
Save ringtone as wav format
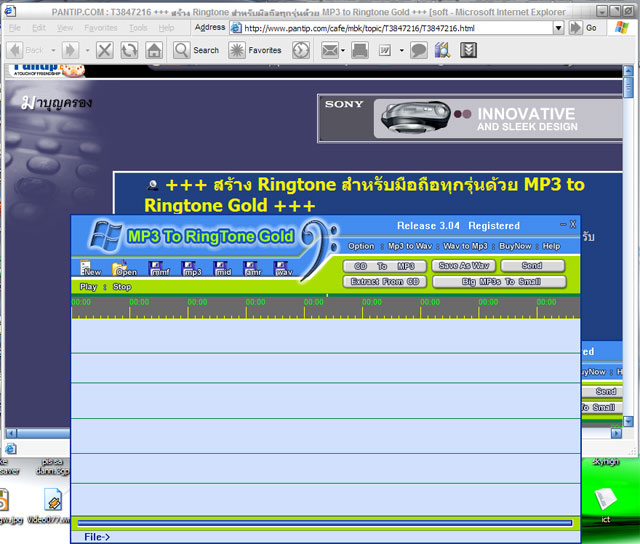283,269
